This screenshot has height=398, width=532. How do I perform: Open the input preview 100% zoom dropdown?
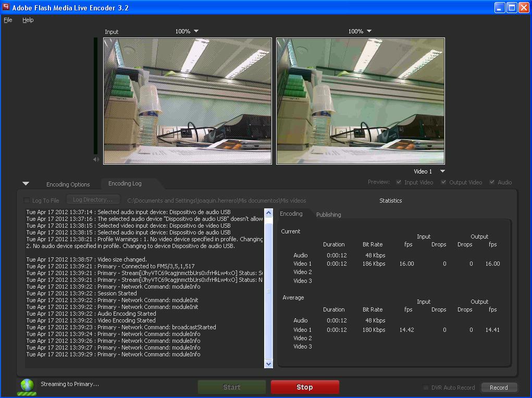(187, 31)
